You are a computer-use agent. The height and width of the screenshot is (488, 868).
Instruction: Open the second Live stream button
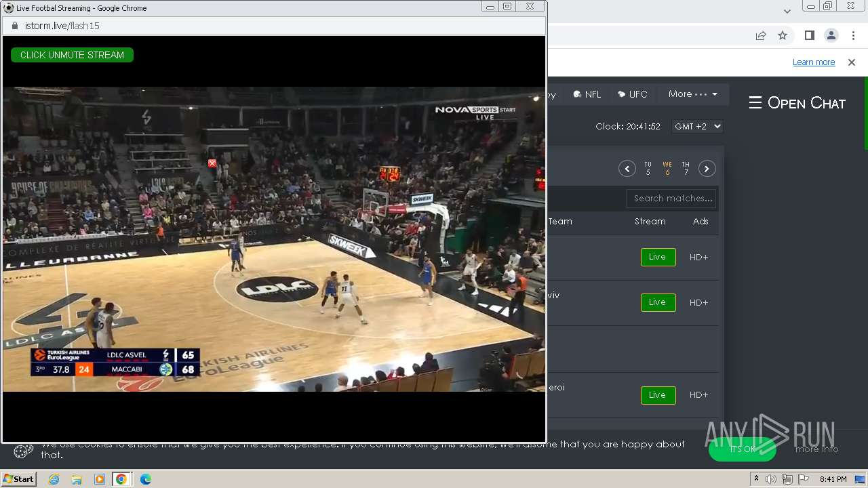point(658,302)
